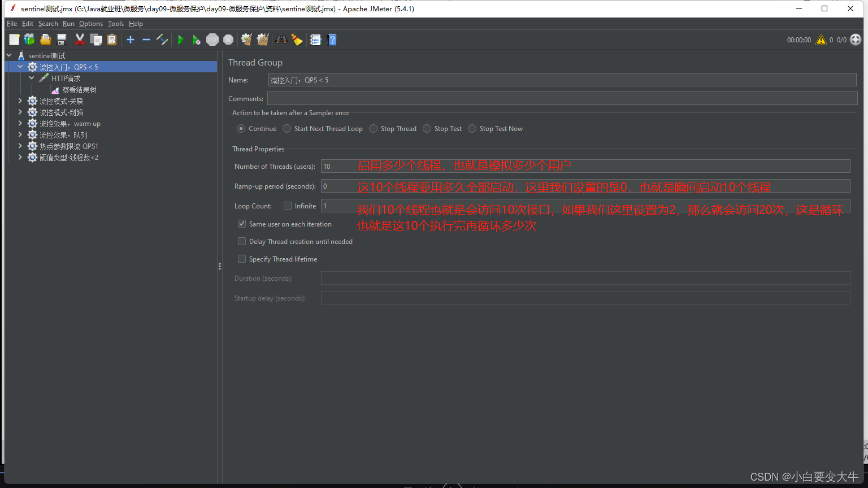Enable the Infinite loop checkbox
Image resolution: width=868 pixels, height=488 pixels.
tap(288, 206)
